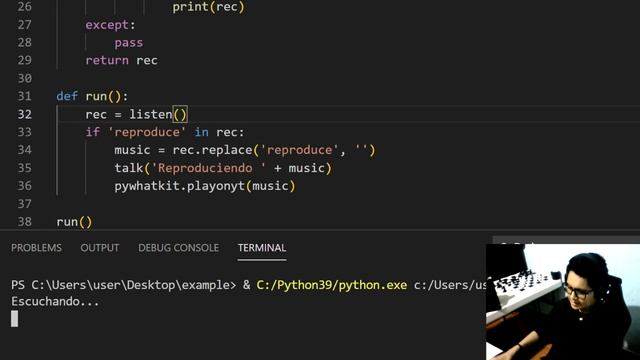Click line number 30 in gutter

[x=24, y=78]
